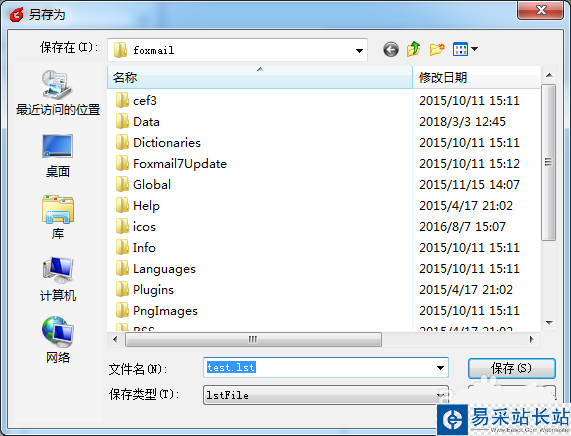The height and width of the screenshot is (436, 571).
Task: Click the horizontal scrollbar thumb
Action: coord(253,339)
